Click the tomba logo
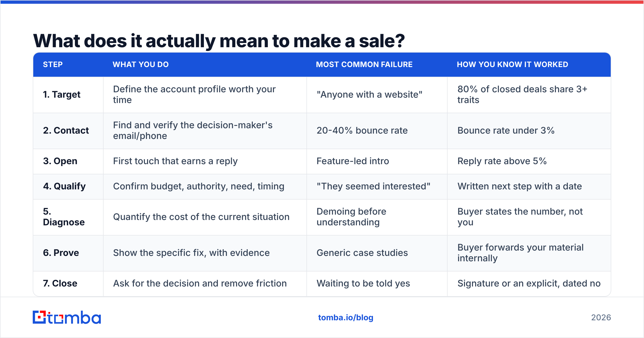Image resolution: width=644 pixels, height=338 pixels. (67, 317)
